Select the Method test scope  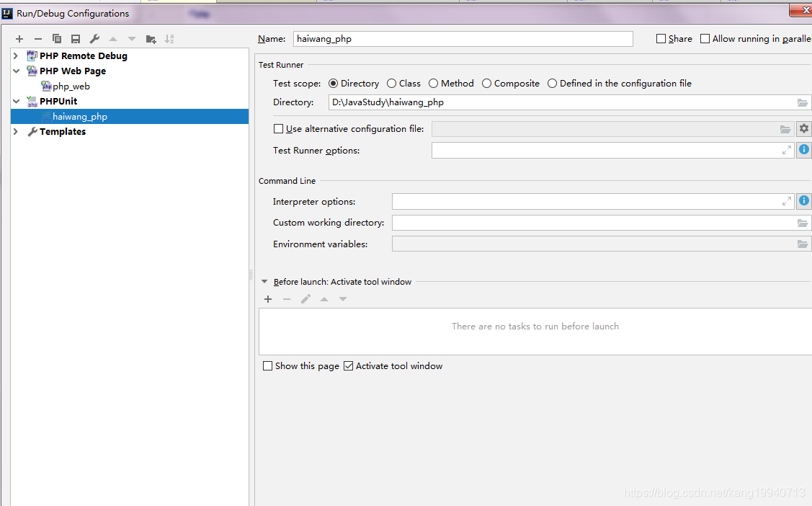tap(450, 84)
